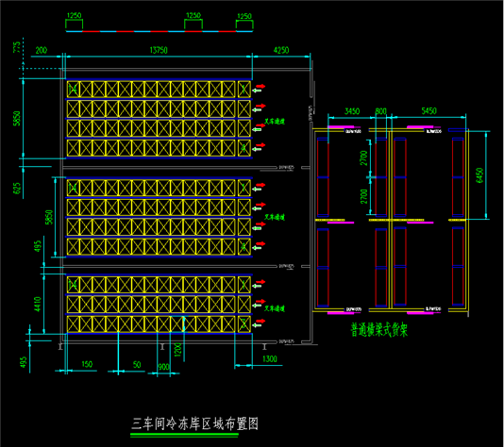Viewport: 504px width, 447px height.
Task: Select the middle 1250 dimension label
Action: pyautogui.click(x=193, y=15)
